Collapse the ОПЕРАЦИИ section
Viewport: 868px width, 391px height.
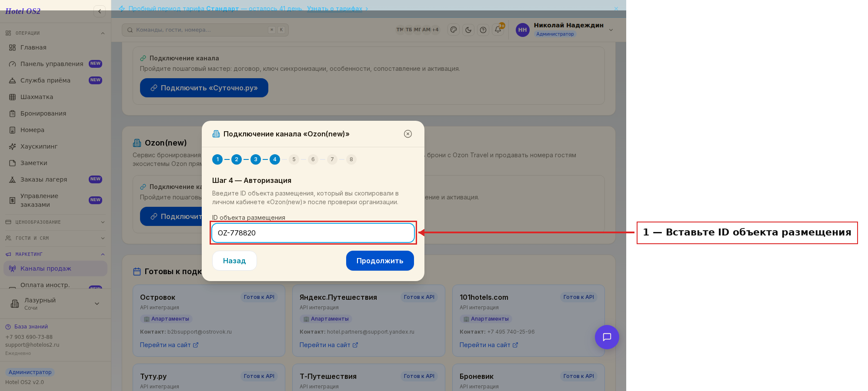55,33
